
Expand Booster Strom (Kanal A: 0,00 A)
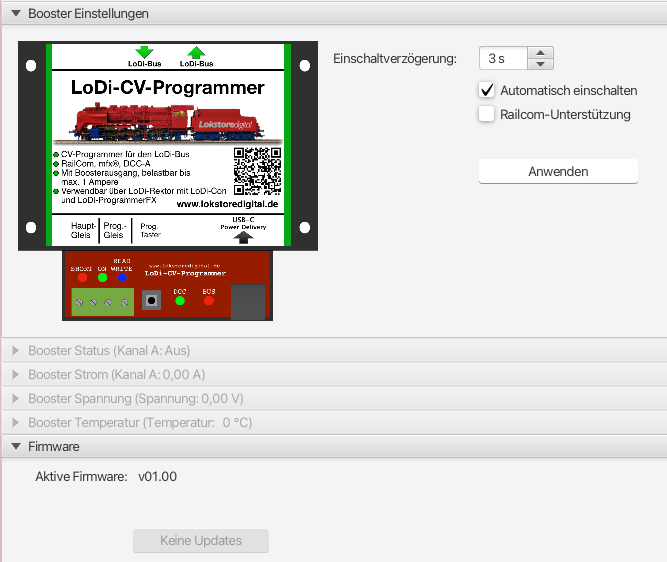16,374
